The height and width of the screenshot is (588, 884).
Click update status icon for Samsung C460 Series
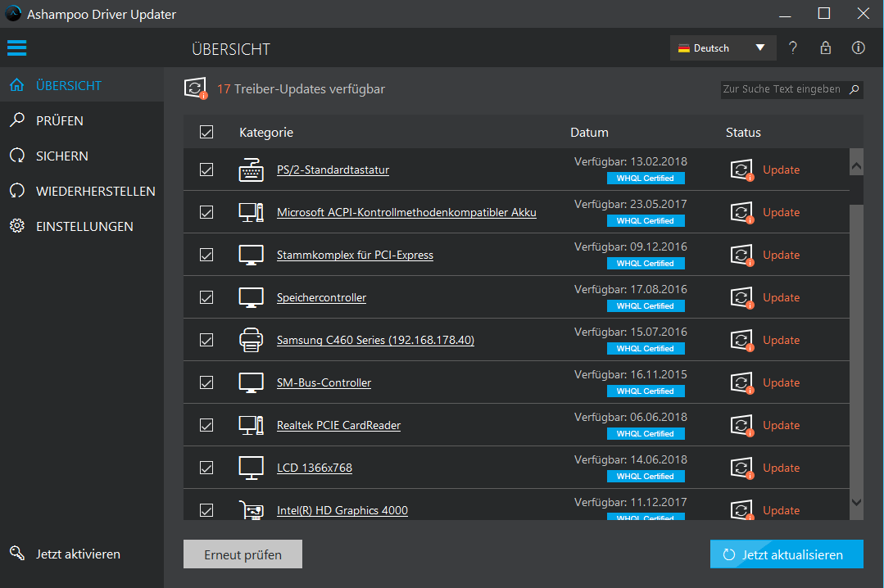[x=742, y=340]
